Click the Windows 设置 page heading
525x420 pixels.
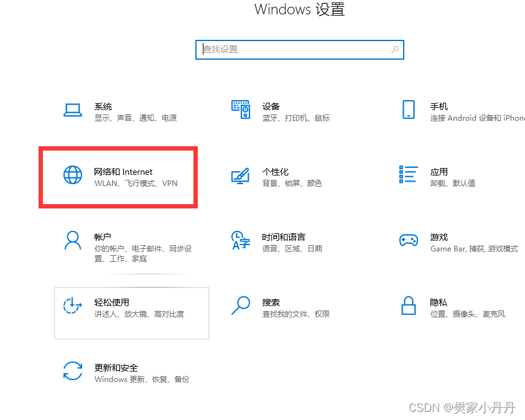pyautogui.click(x=299, y=9)
